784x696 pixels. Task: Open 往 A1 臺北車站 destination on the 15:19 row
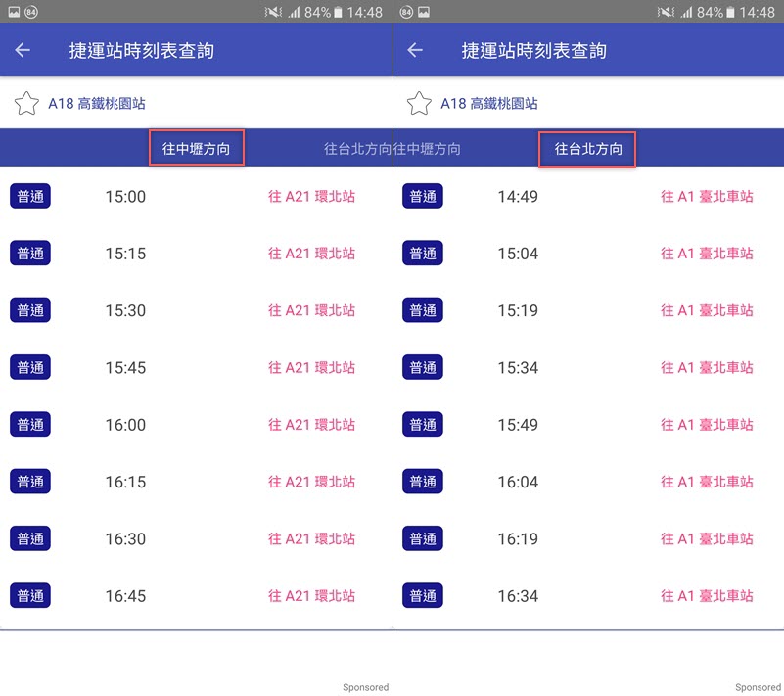tap(707, 310)
